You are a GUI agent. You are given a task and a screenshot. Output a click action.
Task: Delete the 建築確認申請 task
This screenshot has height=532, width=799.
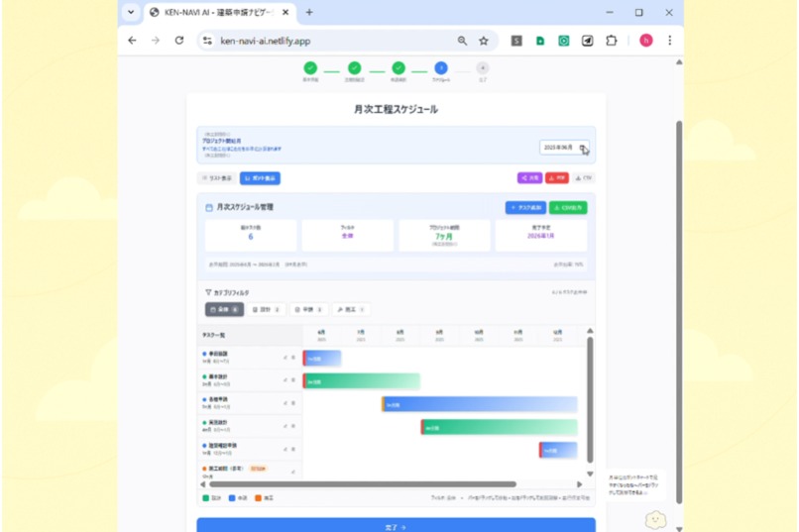tap(293, 449)
